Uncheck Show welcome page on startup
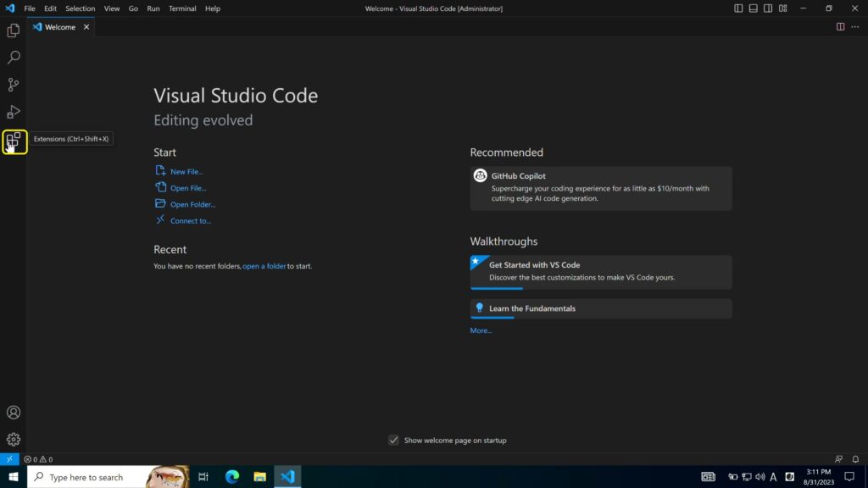Viewport: 868px width, 488px height. point(393,441)
